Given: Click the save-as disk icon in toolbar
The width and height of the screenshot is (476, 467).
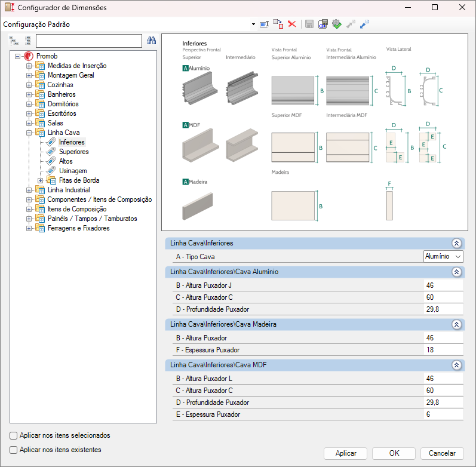Looking at the screenshot, I should pos(323,24).
